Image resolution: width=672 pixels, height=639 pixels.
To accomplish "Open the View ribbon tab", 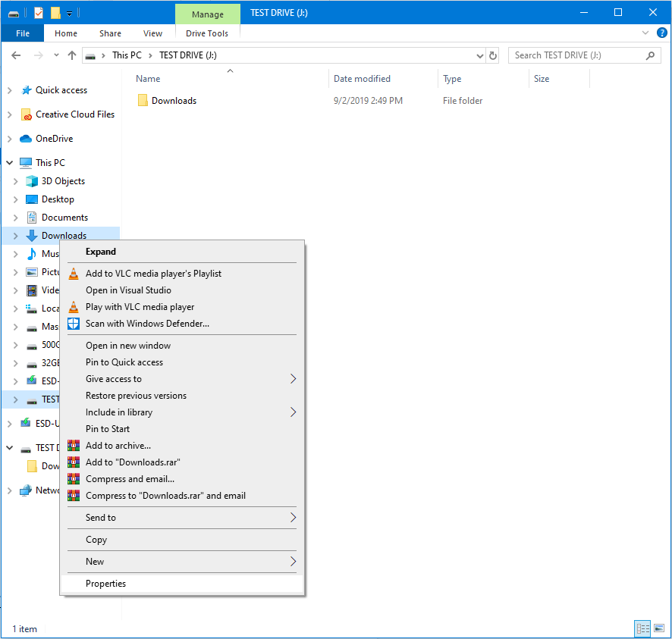I will 152,33.
